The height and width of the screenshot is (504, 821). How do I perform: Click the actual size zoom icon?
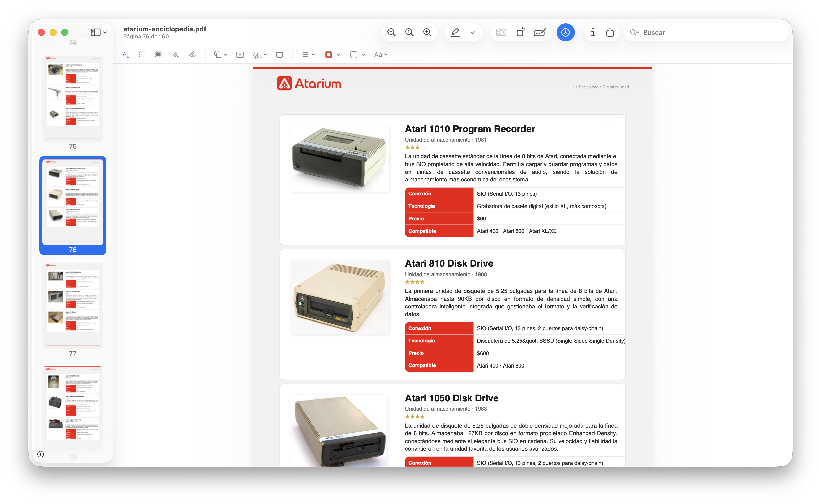point(409,32)
